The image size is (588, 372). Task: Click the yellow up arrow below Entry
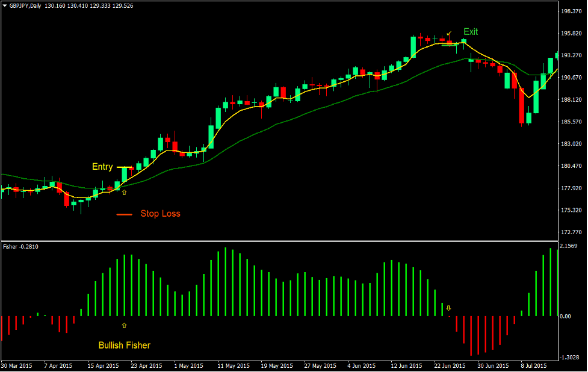(x=124, y=191)
